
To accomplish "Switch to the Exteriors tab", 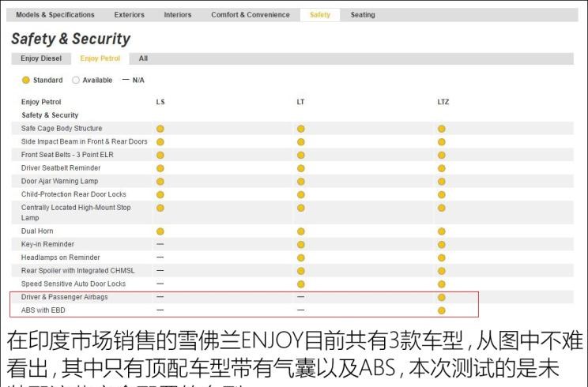I will [130, 15].
